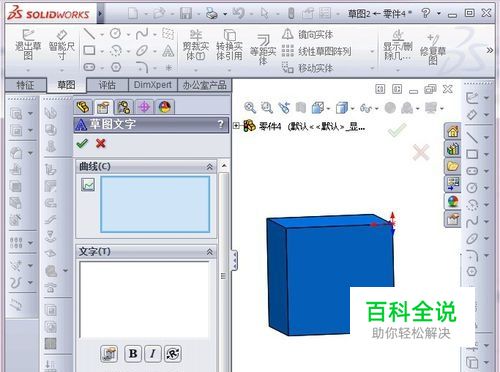
Task: Click the PropertyManager scroll up arrow
Action: (x=224, y=166)
